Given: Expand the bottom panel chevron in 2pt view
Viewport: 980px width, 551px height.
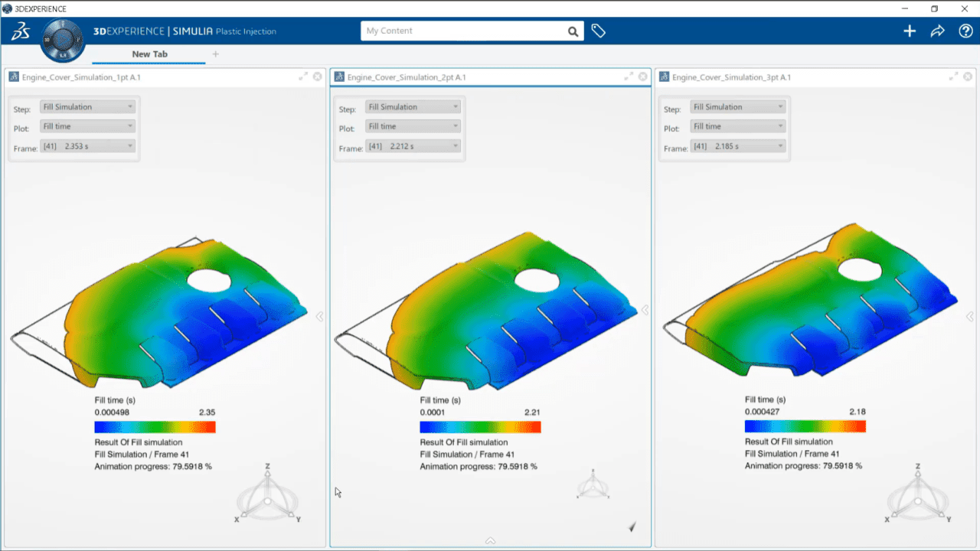Looking at the screenshot, I should (x=490, y=540).
